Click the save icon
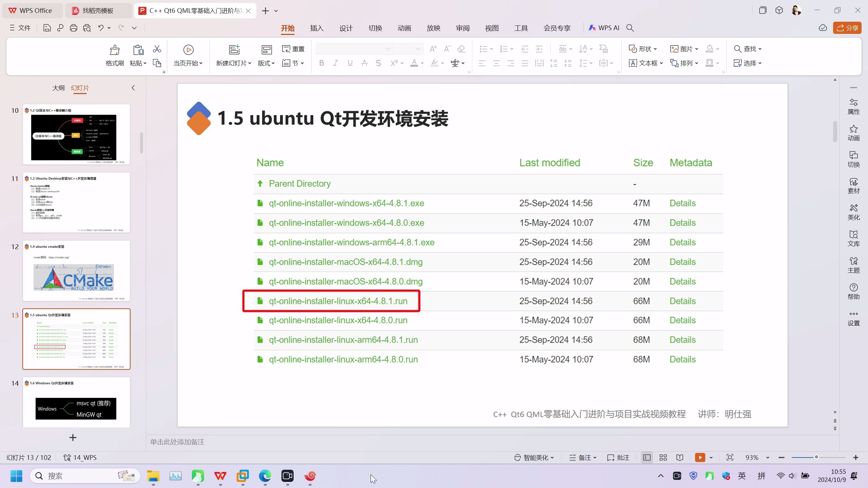The image size is (868, 488). click(x=46, y=28)
